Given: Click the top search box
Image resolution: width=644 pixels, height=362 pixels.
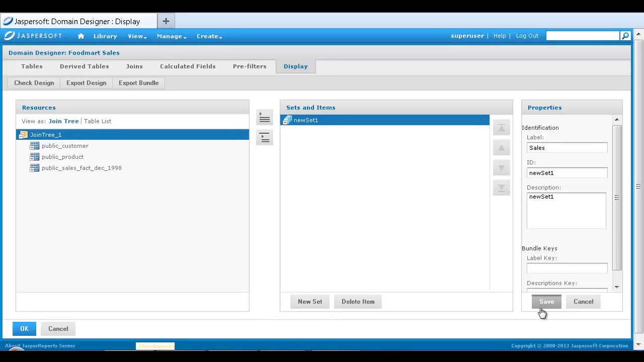Looking at the screenshot, I should [x=583, y=36].
